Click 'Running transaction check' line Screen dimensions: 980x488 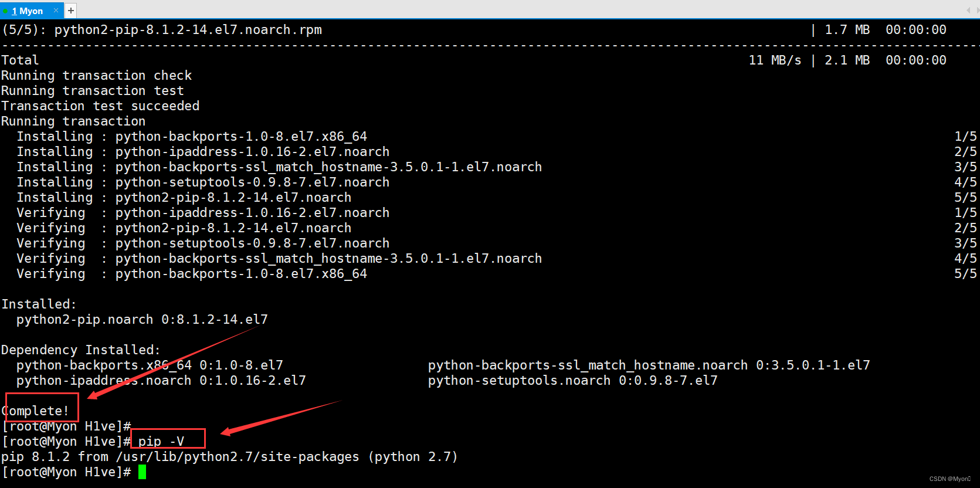click(97, 76)
